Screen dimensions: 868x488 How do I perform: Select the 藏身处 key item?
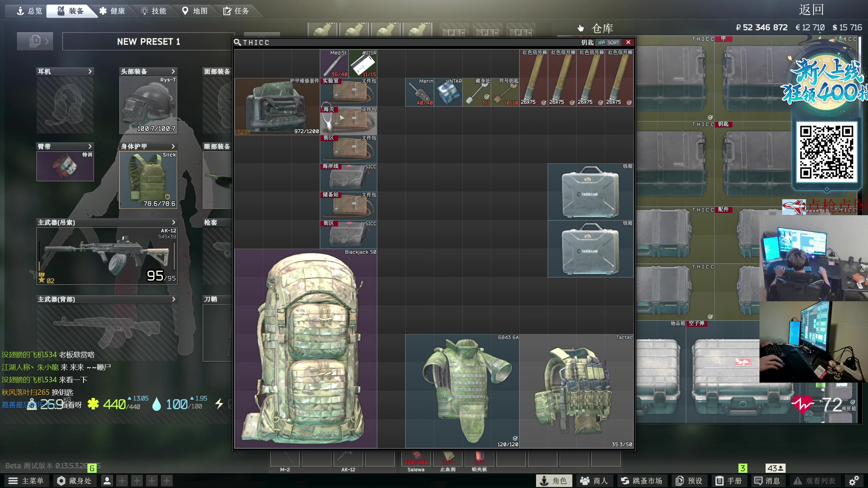tap(477, 92)
